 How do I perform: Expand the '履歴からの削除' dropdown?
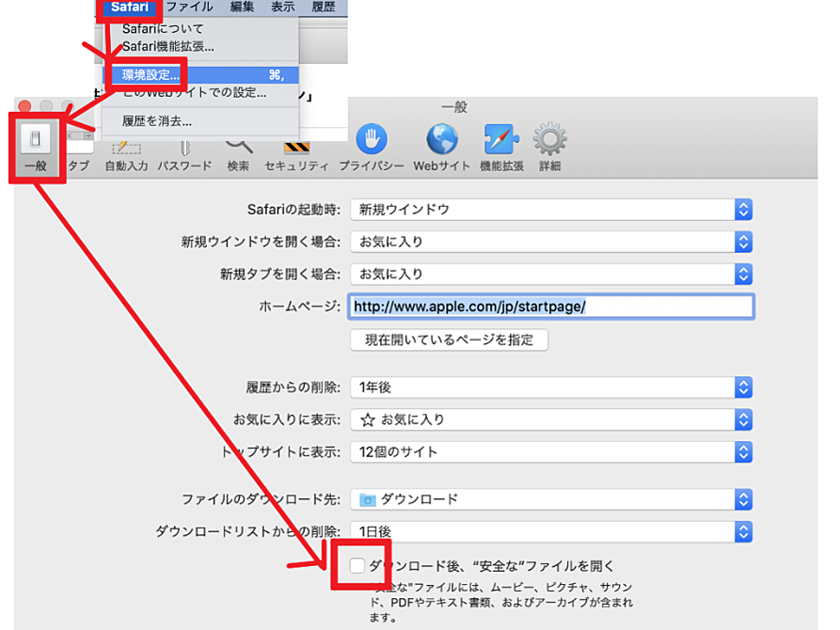pyautogui.click(x=551, y=387)
